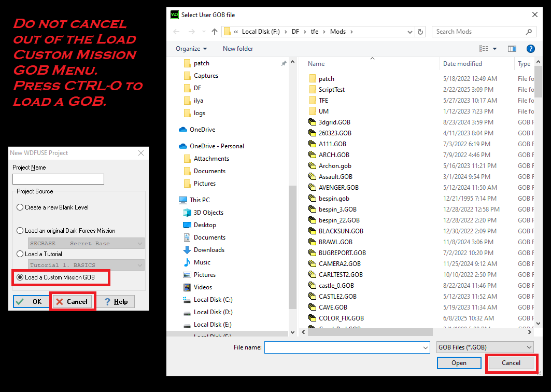Refresh the Mods folder listing

click(420, 32)
